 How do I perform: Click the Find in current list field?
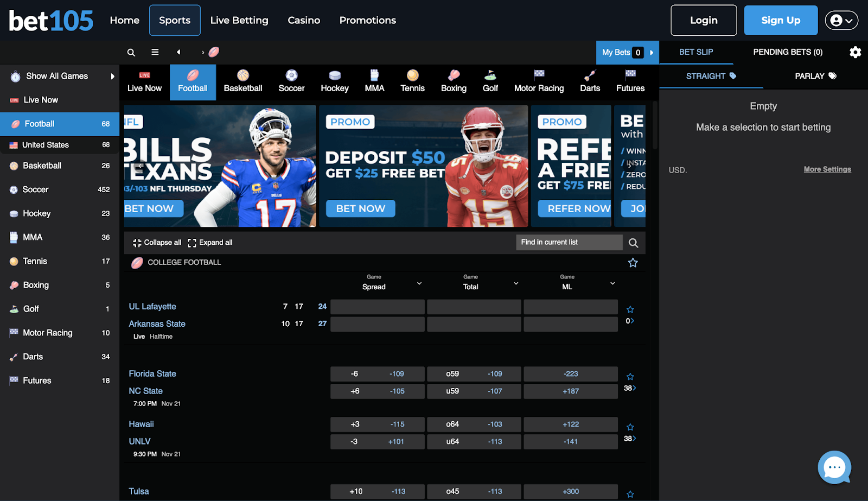click(x=569, y=243)
